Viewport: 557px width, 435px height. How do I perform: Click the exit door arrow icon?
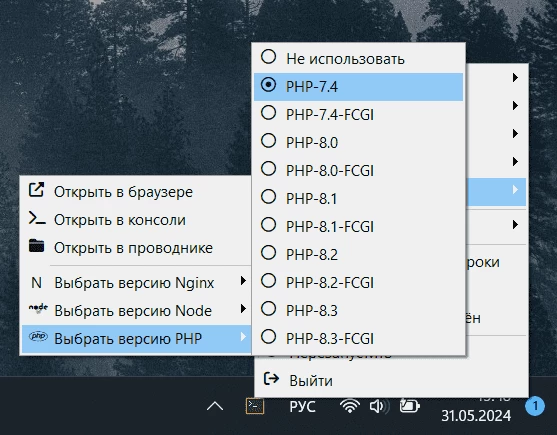pos(272,379)
